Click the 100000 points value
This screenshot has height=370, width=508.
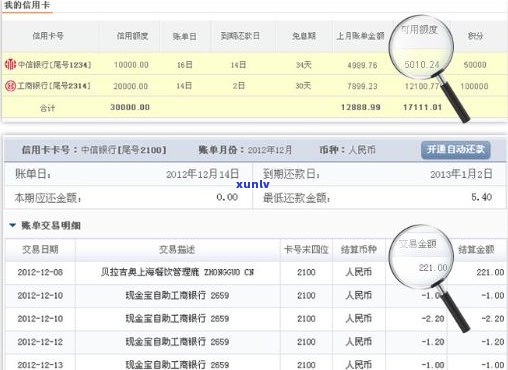click(x=474, y=86)
